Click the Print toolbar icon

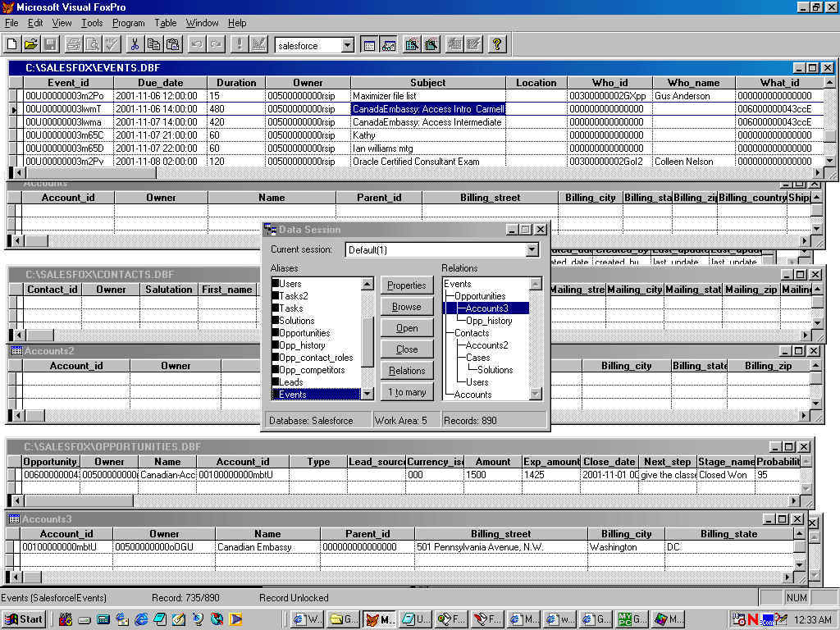pyautogui.click(x=73, y=44)
